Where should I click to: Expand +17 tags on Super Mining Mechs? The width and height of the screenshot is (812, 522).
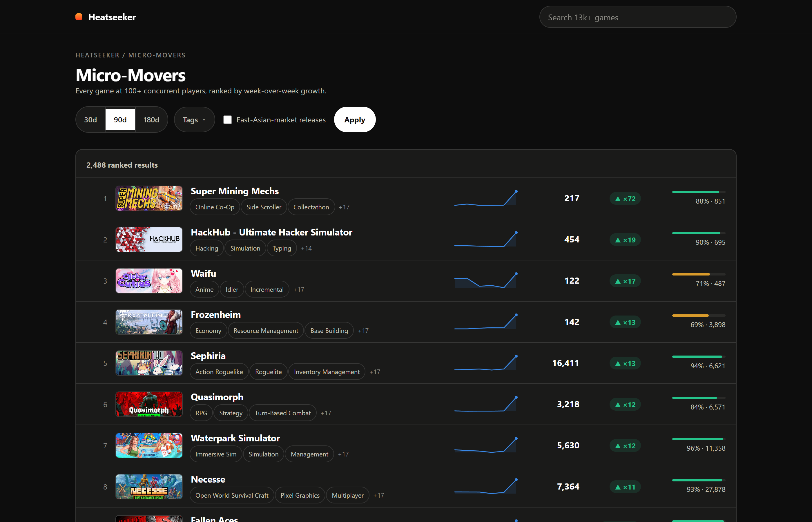344,207
